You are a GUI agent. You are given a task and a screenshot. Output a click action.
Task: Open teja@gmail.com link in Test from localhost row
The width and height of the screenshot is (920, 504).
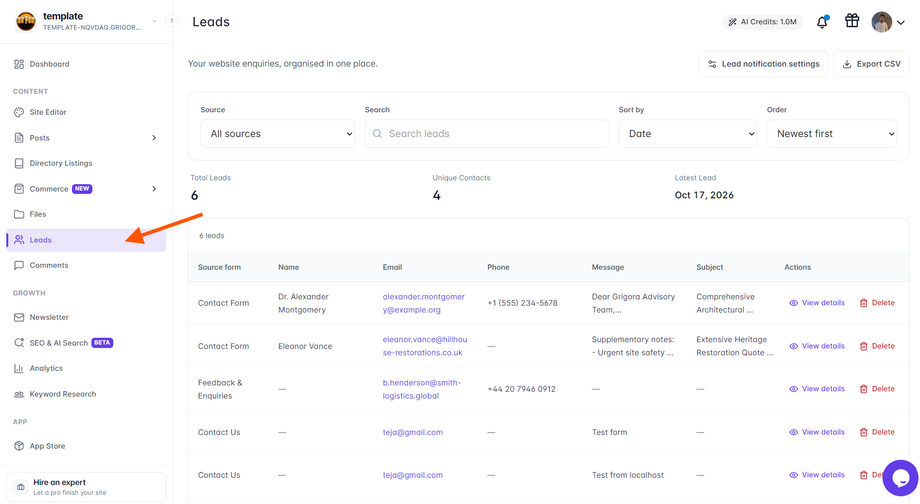pos(412,475)
